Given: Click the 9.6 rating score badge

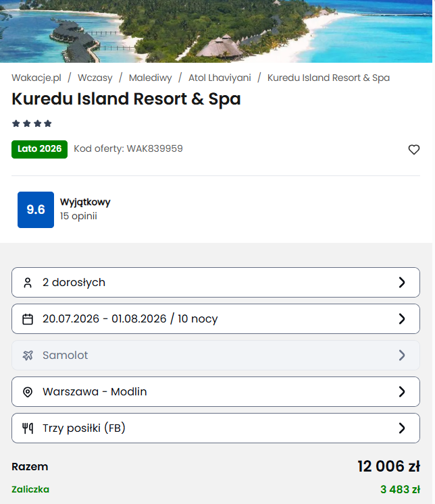Looking at the screenshot, I should (x=36, y=210).
